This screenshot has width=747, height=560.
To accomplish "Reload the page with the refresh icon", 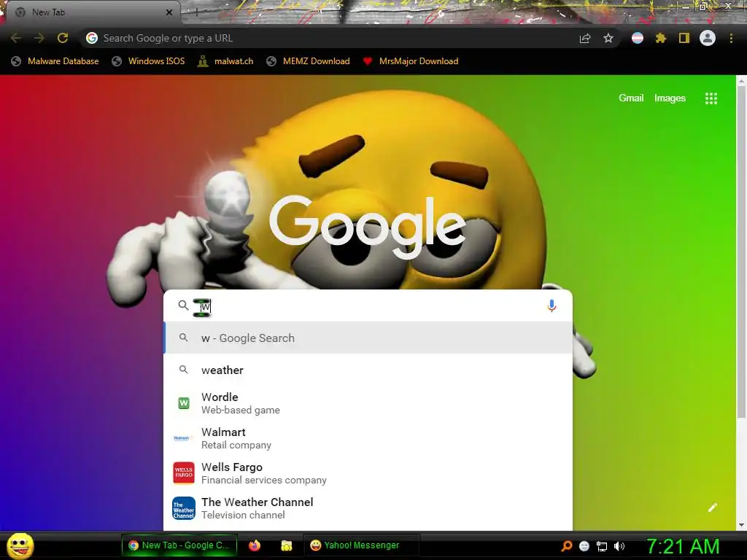I will click(63, 38).
